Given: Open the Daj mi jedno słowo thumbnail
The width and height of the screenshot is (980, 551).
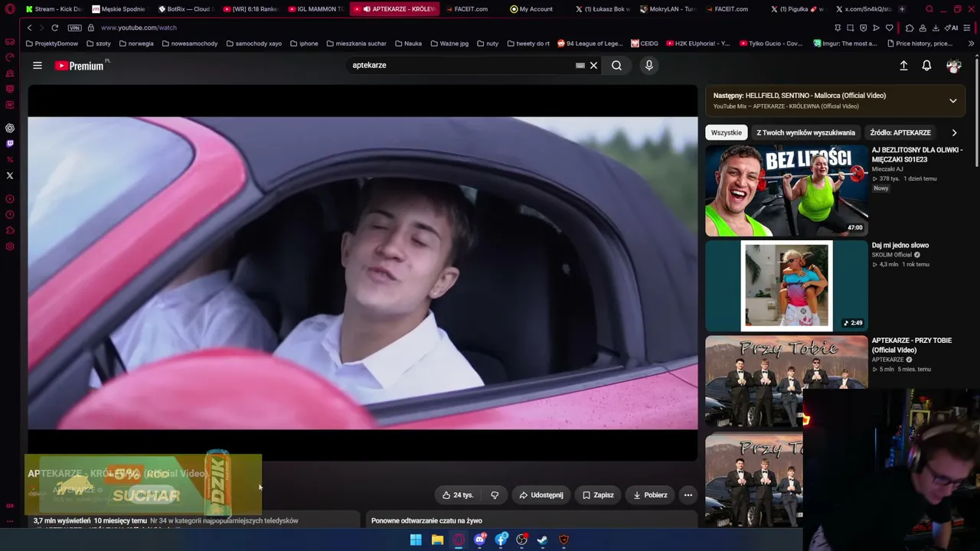Looking at the screenshot, I should 786,286.
